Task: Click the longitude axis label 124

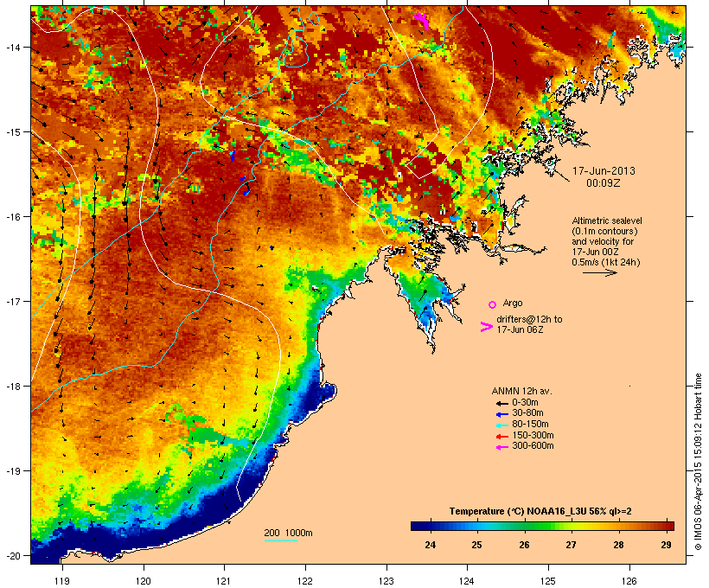Action: click(467, 581)
